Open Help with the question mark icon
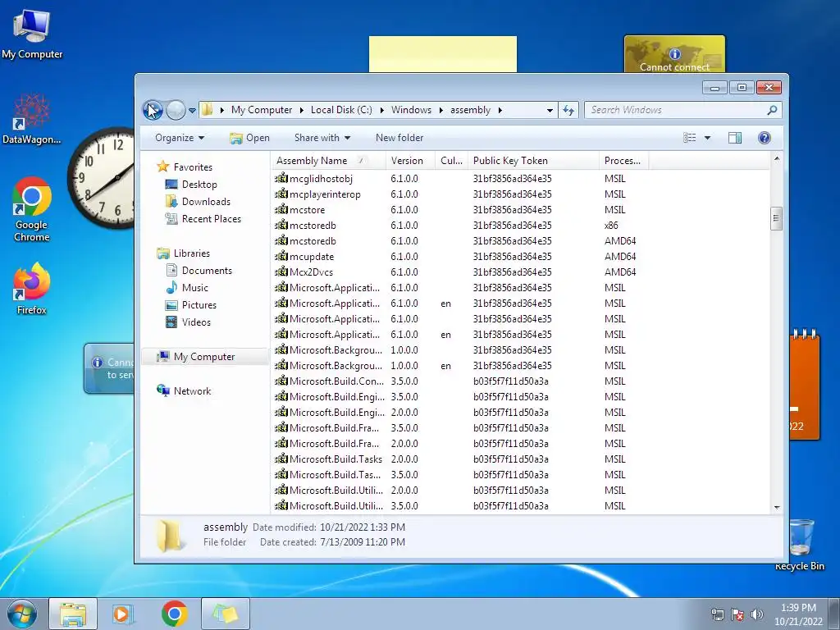 [x=765, y=138]
